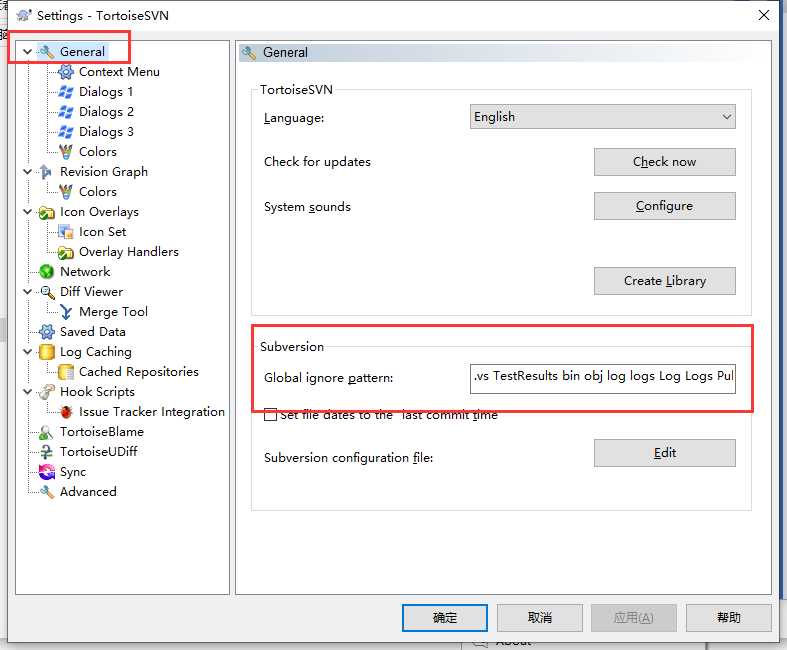Toggle Set file dates to last commit time

click(270, 415)
